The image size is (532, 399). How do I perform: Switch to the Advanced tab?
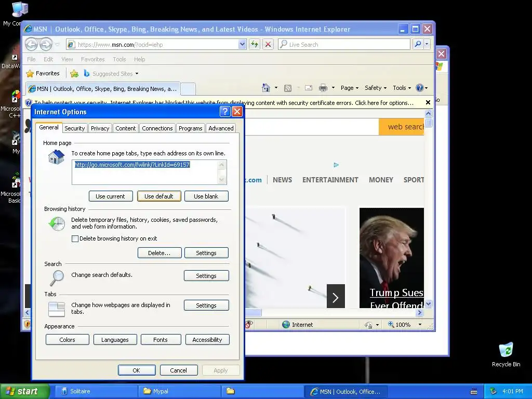click(221, 128)
